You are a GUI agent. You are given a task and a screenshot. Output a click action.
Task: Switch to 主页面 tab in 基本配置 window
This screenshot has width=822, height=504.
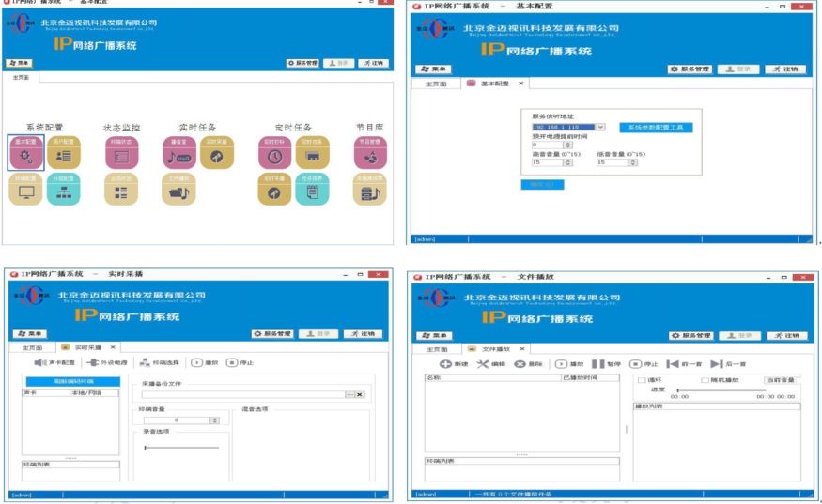436,84
